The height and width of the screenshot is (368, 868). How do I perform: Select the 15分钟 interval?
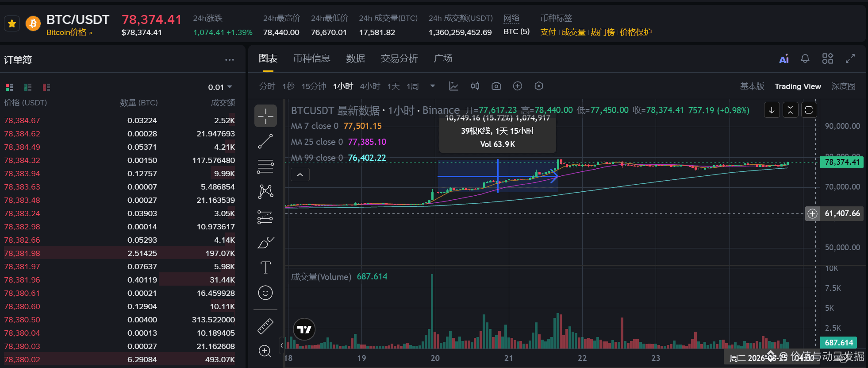(314, 86)
